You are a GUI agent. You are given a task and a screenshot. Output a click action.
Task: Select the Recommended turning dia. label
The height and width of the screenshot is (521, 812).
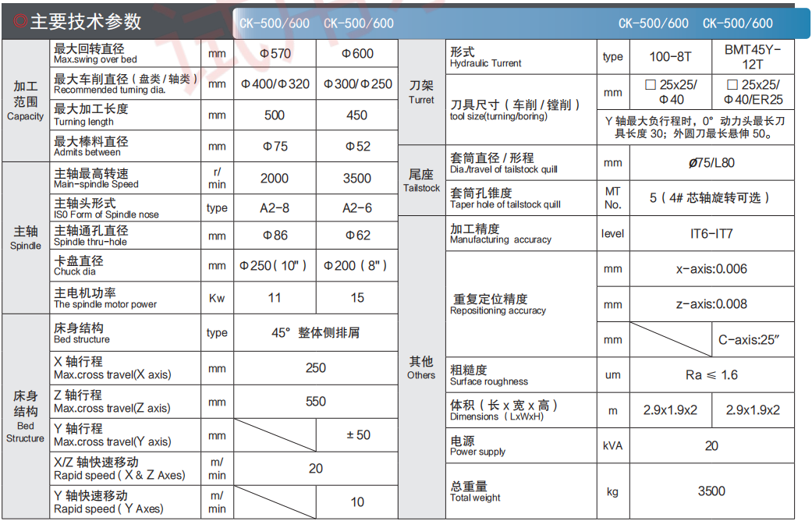110,90
